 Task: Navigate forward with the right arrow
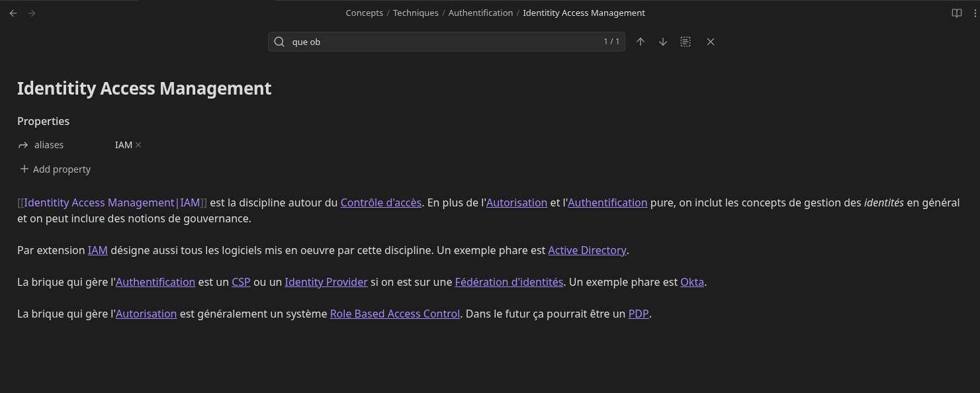32,13
